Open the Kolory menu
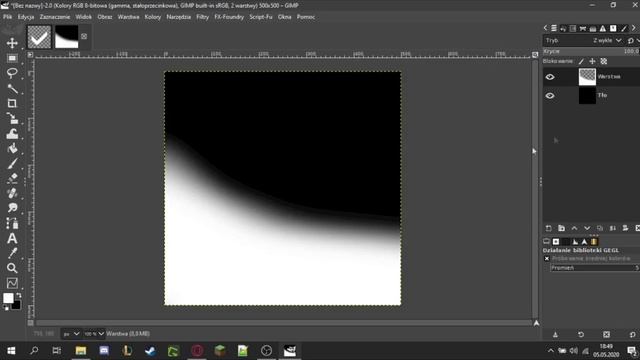This screenshot has width=640, height=360. tap(153, 17)
